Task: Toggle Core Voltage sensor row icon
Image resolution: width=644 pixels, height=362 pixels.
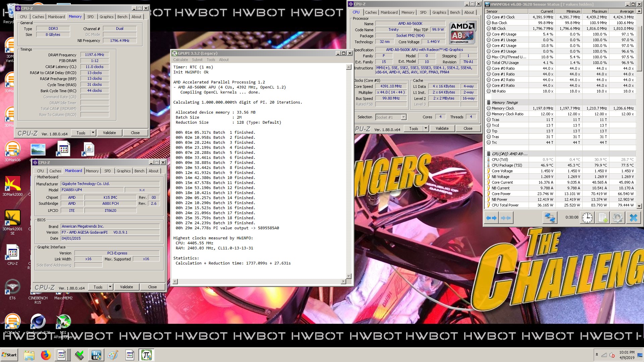Action: click(x=488, y=171)
